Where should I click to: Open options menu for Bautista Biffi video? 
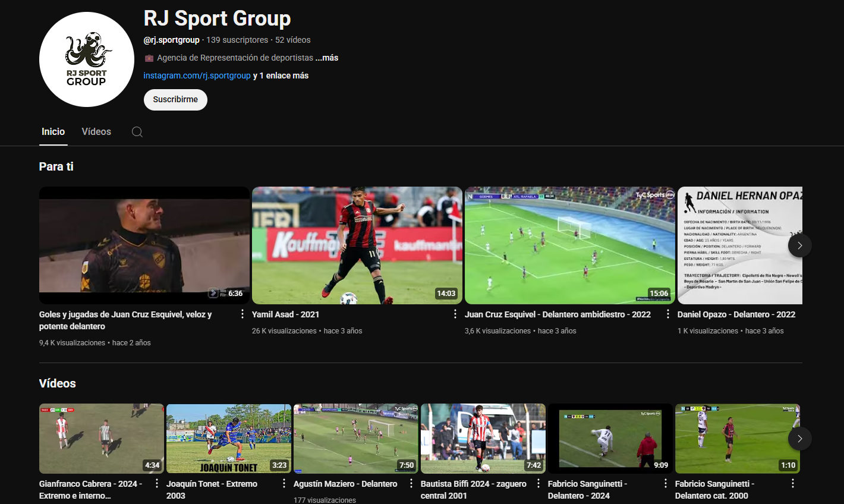(538, 483)
